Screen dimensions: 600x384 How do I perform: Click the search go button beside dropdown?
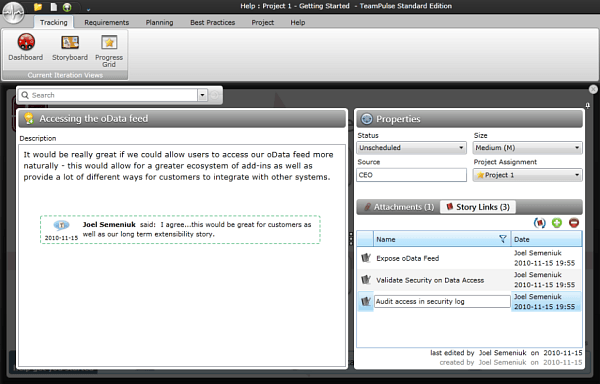point(214,95)
